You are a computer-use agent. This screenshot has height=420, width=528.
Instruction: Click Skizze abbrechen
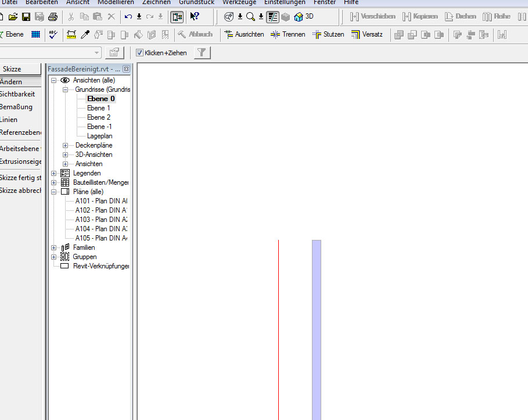pos(20,191)
